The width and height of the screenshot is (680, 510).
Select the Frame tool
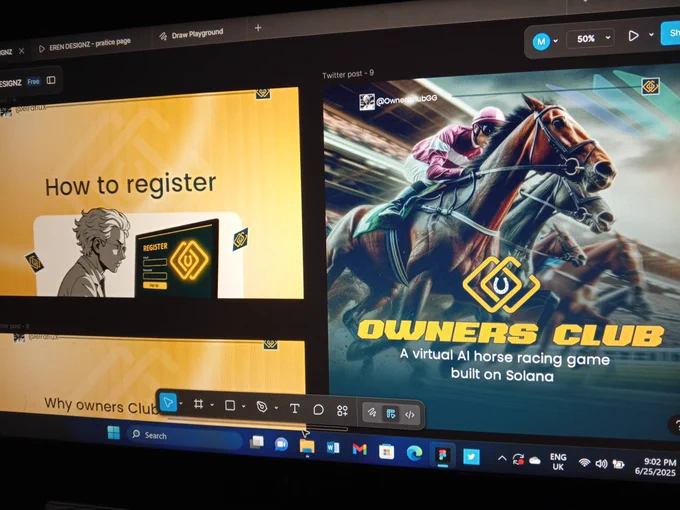(x=199, y=404)
